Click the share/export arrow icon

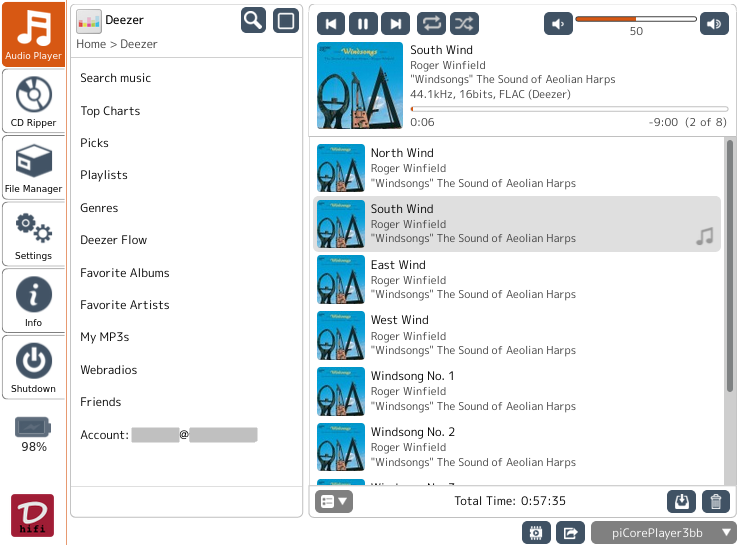[x=571, y=533]
